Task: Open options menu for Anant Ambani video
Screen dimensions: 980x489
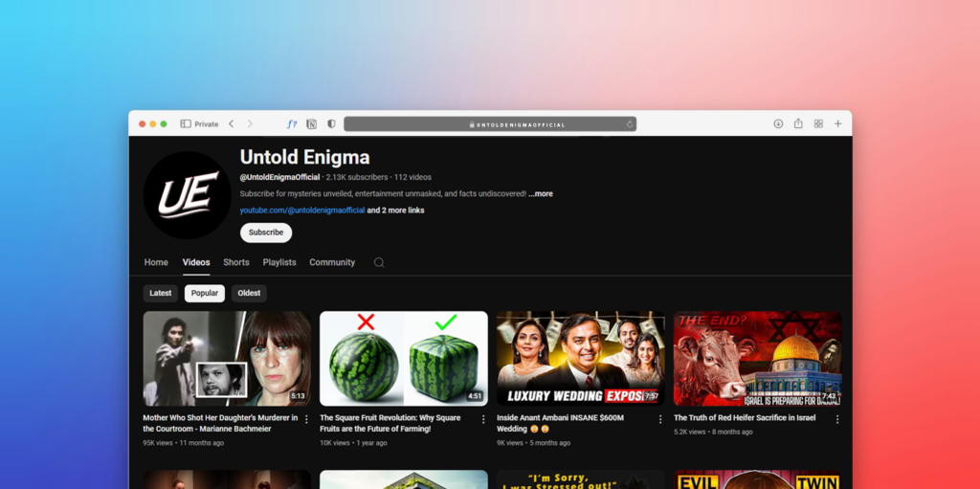Action: coord(660,419)
